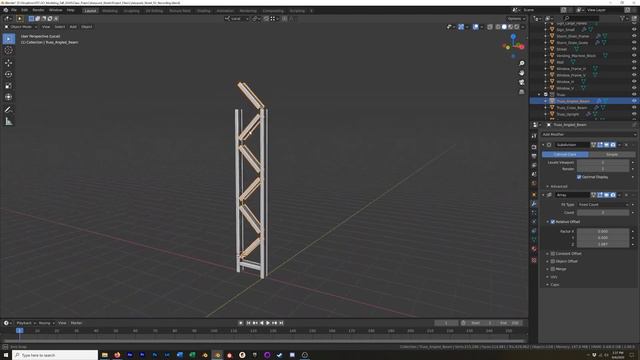Image resolution: width=640 pixels, height=360 pixels.
Task: Click the Factor Z value field
Action: 603,244
